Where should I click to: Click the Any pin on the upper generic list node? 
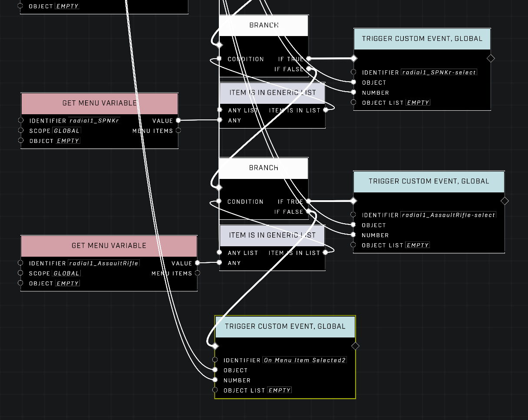click(220, 120)
